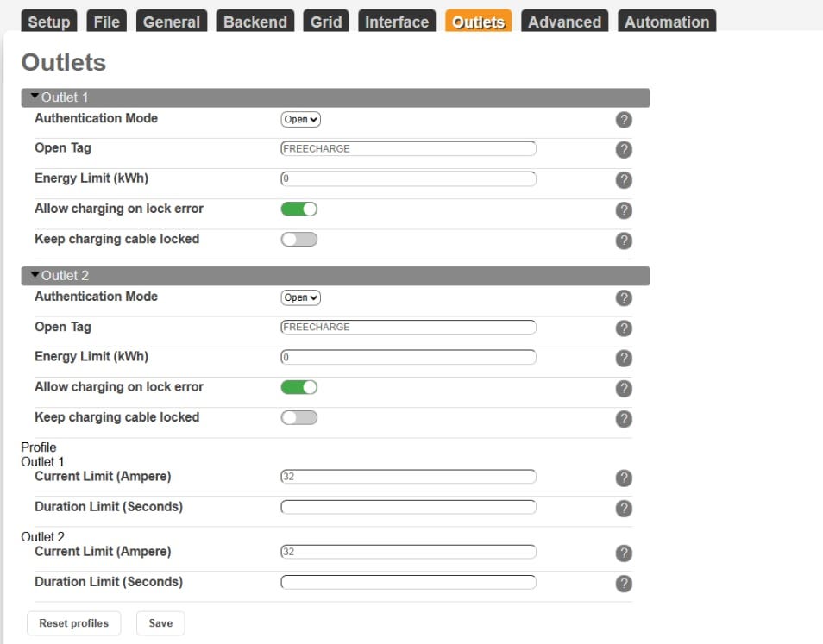Viewport: 823px width, 644px height.
Task: Focus Profile Outlet 2 Duration Limit field
Action: point(408,582)
